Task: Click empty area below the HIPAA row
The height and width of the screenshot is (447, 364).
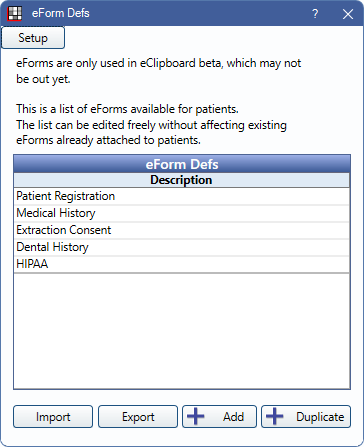Action: (x=182, y=331)
